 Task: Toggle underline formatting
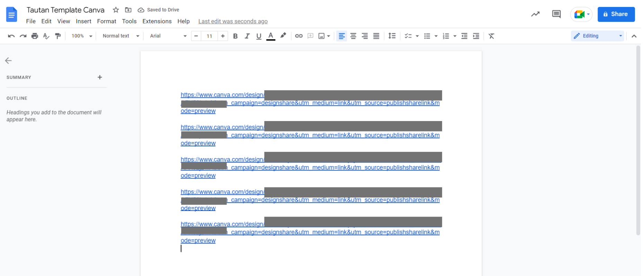click(259, 36)
